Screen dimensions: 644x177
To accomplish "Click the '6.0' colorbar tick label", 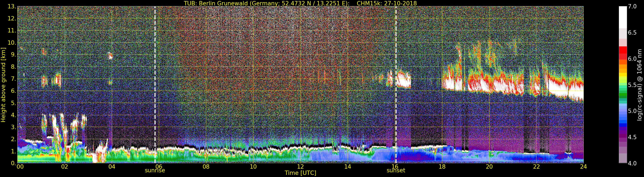I will tap(632, 59).
